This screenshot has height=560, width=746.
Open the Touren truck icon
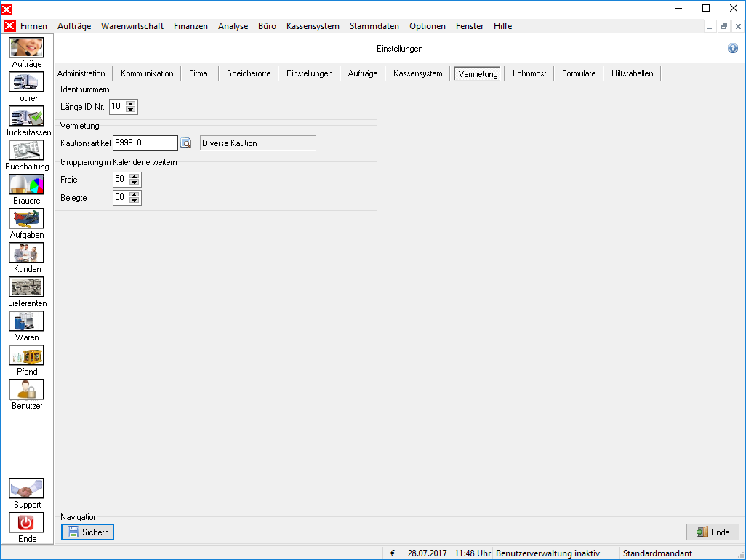pos(26,82)
